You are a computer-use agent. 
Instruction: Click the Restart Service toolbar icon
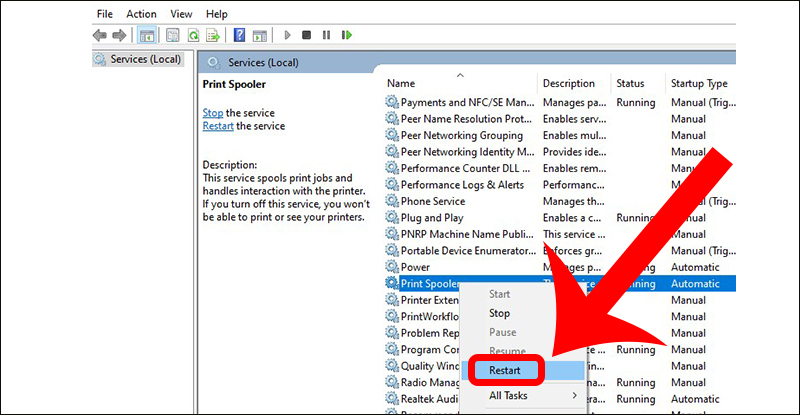(347, 35)
